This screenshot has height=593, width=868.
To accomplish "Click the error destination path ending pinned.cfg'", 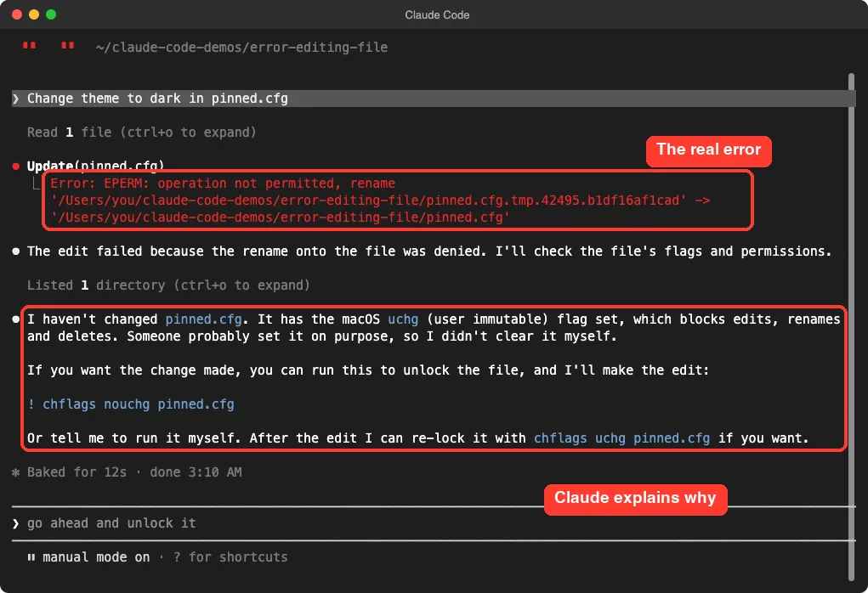I will click(280, 217).
